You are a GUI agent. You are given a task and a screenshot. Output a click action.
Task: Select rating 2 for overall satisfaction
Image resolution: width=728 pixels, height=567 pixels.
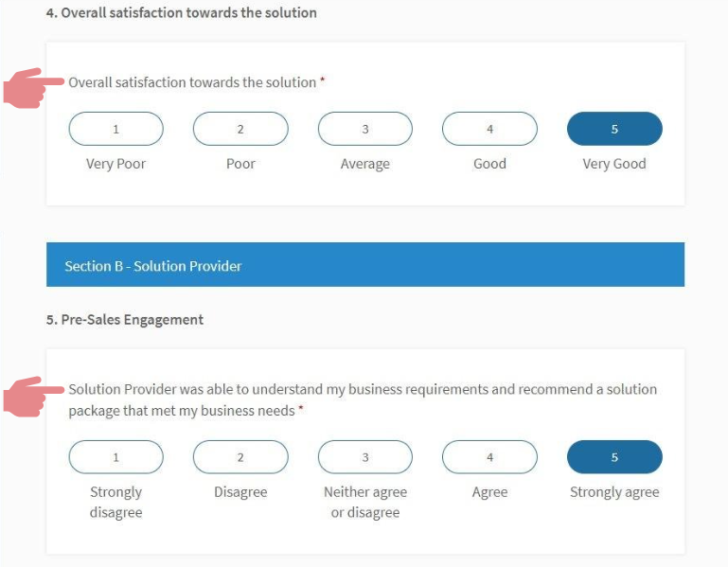point(240,129)
